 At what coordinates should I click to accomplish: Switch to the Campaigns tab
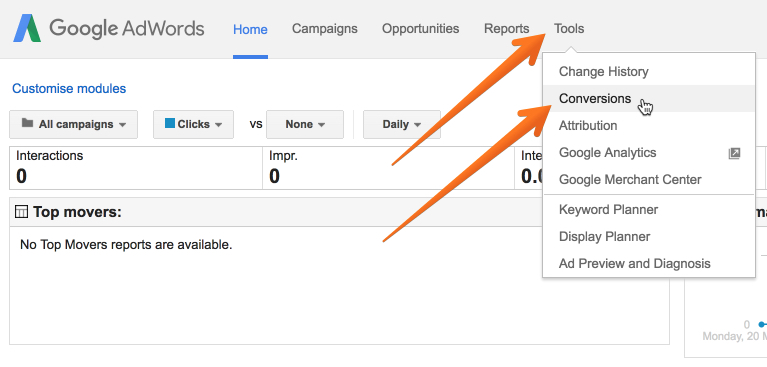click(x=325, y=29)
